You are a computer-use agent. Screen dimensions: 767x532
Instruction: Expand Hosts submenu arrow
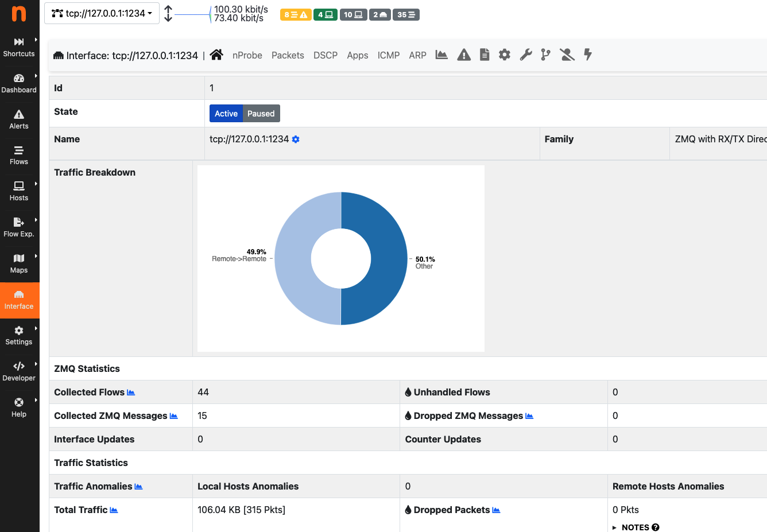coord(36,184)
